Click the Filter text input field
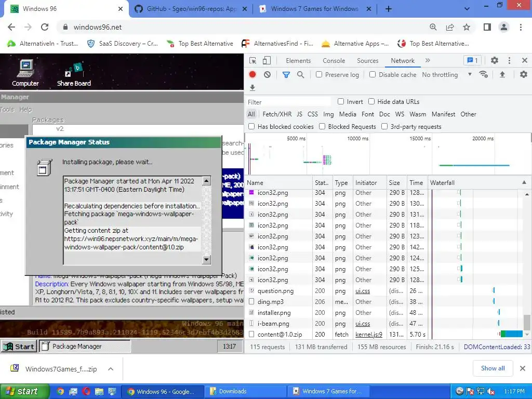This screenshot has width=532, height=399. [x=288, y=102]
